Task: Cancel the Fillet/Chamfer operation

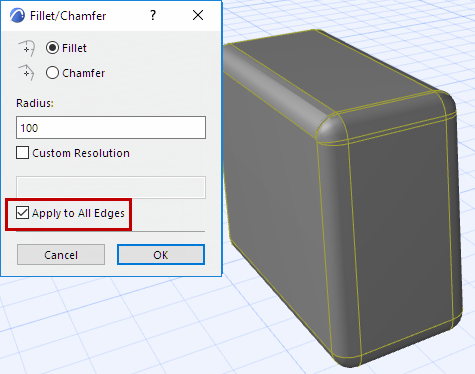Action: click(x=61, y=255)
